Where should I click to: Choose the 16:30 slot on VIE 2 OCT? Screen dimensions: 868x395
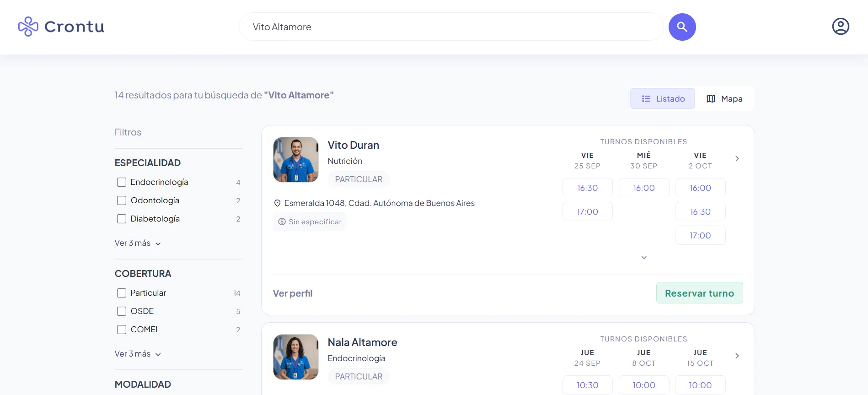tap(700, 212)
